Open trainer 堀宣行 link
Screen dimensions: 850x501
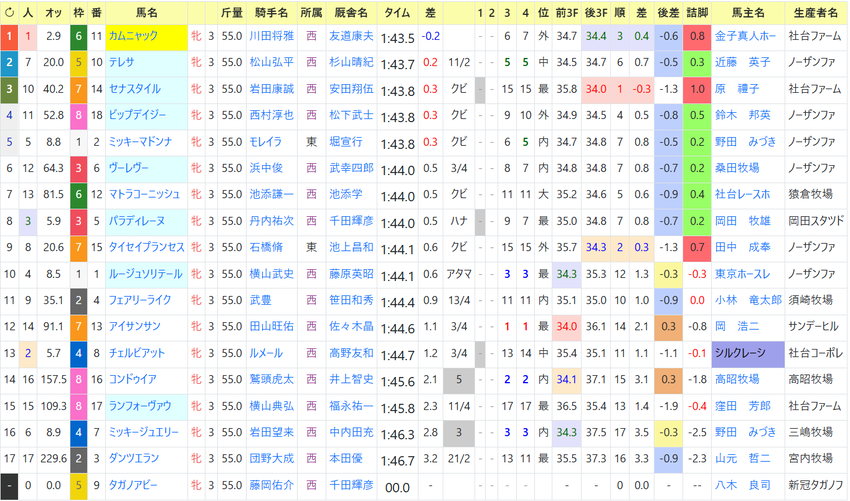point(346,142)
